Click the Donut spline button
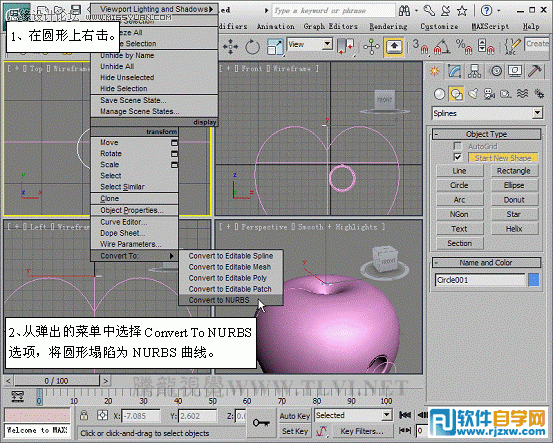553x443 pixels. click(x=514, y=200)
